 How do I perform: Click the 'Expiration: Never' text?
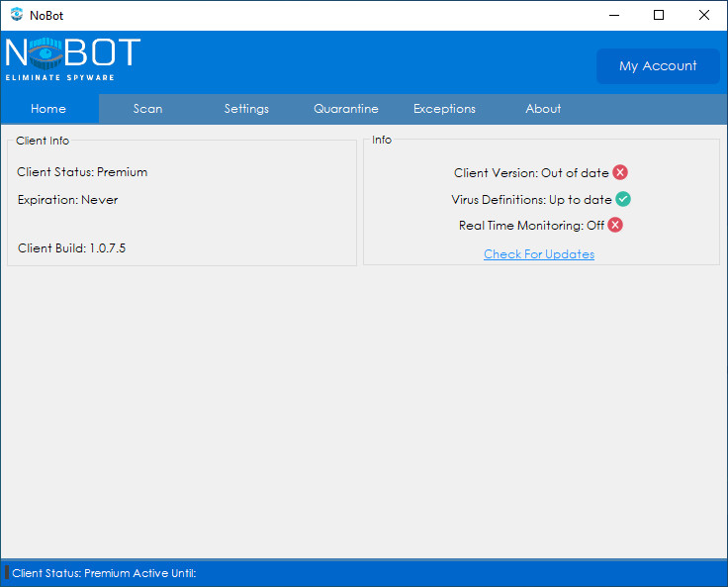pyautogui.click(x=68, y=200)
